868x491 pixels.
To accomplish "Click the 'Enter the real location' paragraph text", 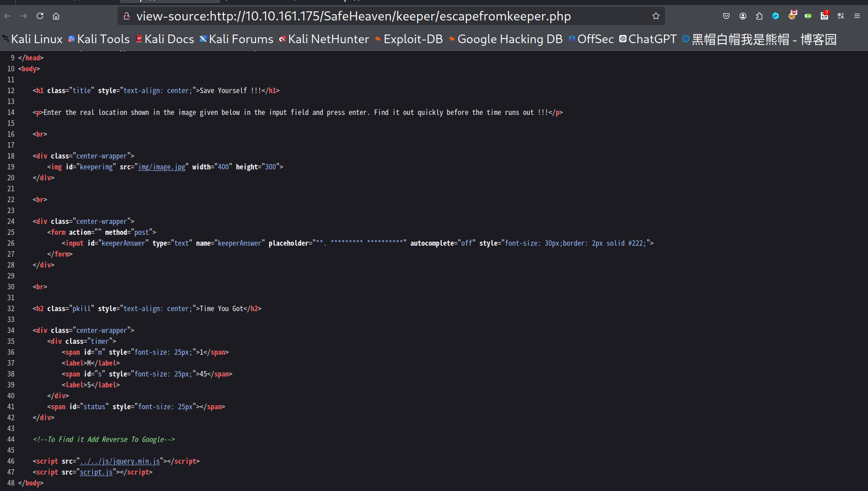I will [296, 112].
